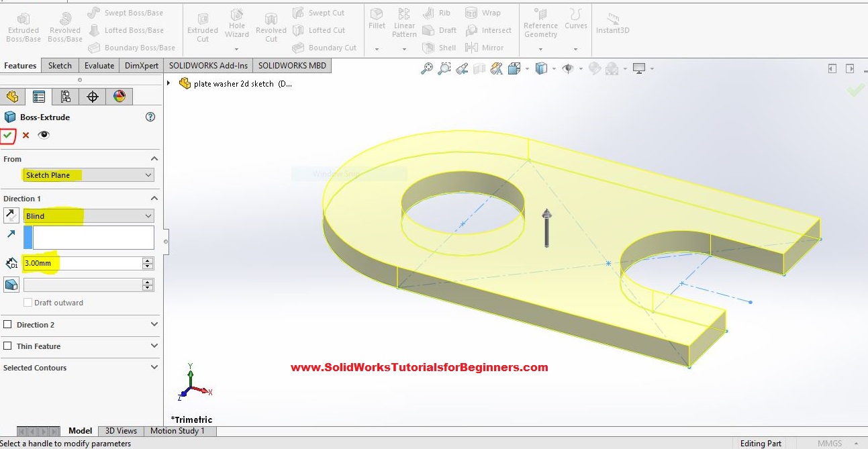Toggle the Instant3D button

[x=612, y=23]
